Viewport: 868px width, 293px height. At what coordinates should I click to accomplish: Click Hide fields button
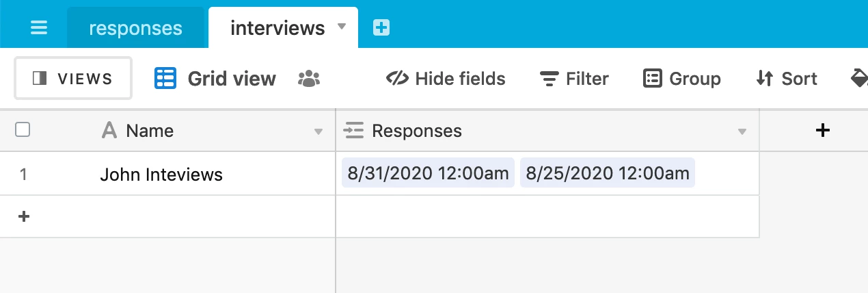pyautogui.click(x=446, y=79)
